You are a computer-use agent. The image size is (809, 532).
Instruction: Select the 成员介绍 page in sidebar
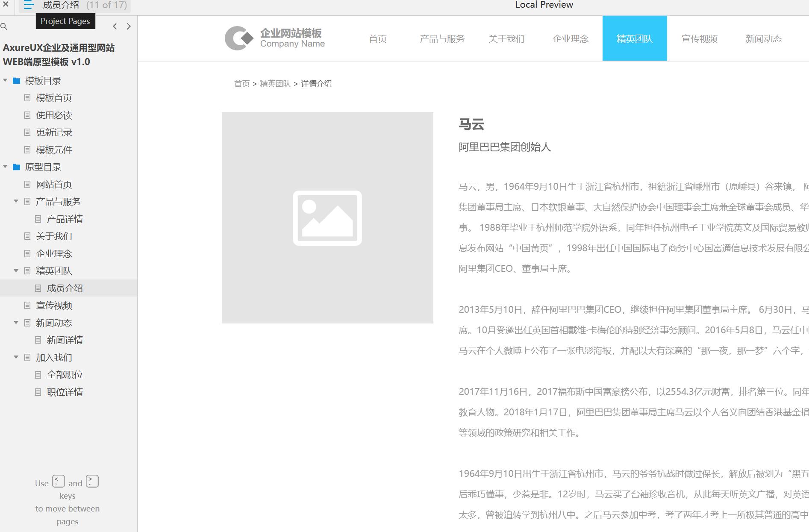[x=65, y=288]
